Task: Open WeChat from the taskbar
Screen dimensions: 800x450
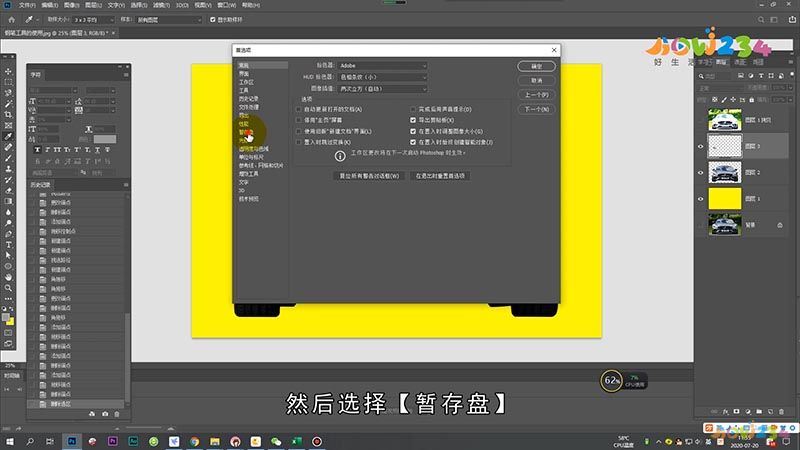Action: 276,441
